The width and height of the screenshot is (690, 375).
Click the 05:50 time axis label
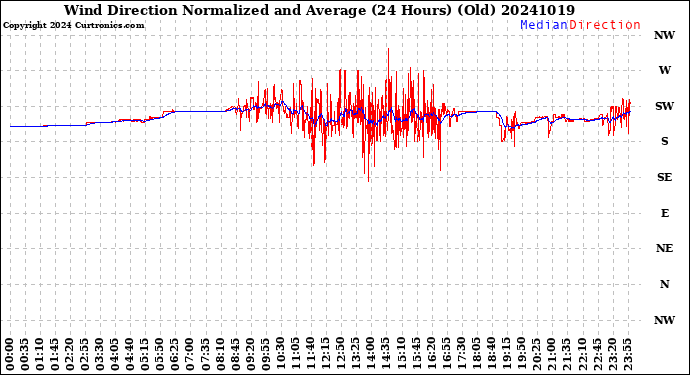click(160, 355)
